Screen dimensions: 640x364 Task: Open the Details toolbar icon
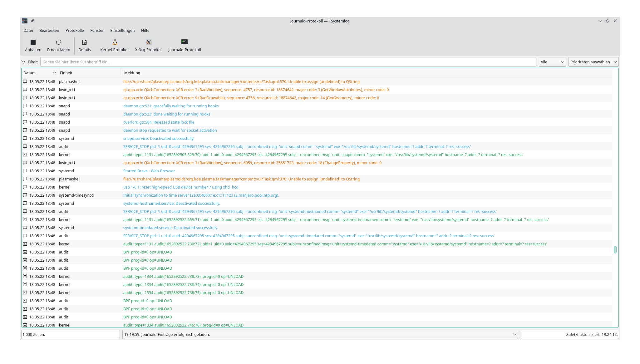(x=85, y=42)
